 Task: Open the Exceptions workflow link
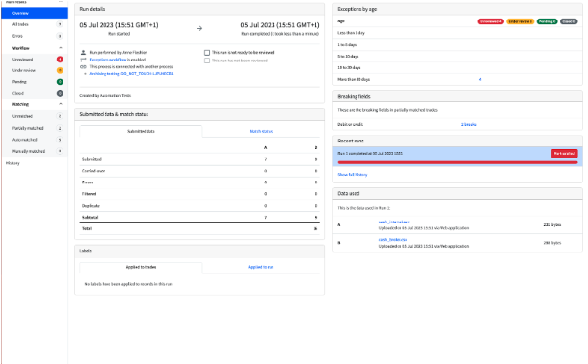click(107, 60)
